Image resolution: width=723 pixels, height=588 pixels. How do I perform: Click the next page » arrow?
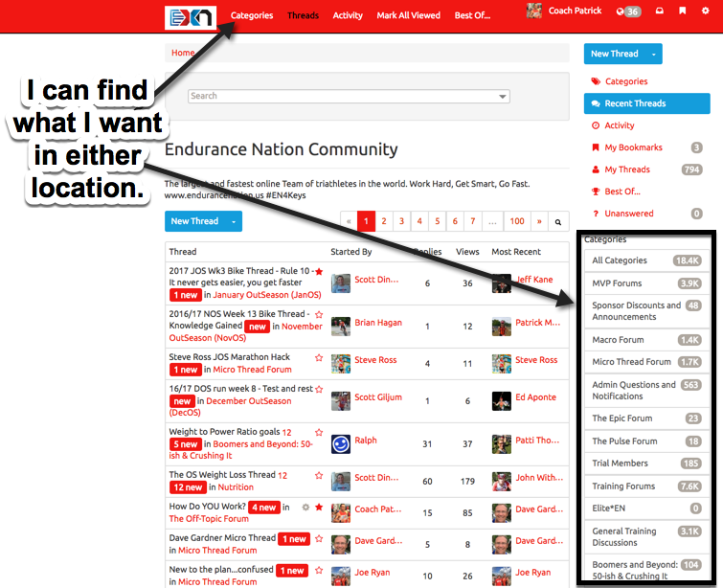coord(539,221)
